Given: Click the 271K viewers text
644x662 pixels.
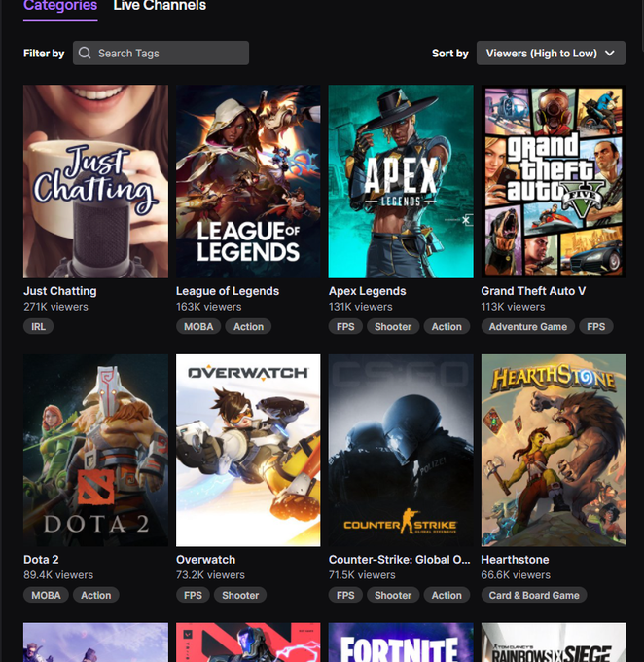Looking at the screenshot, I should (x=55, y=307).
